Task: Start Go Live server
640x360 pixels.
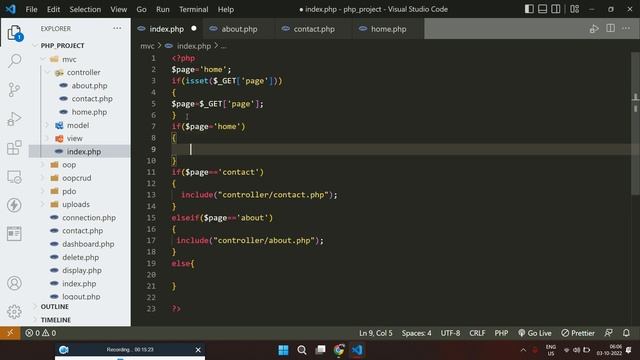Action: coord(535,333)
